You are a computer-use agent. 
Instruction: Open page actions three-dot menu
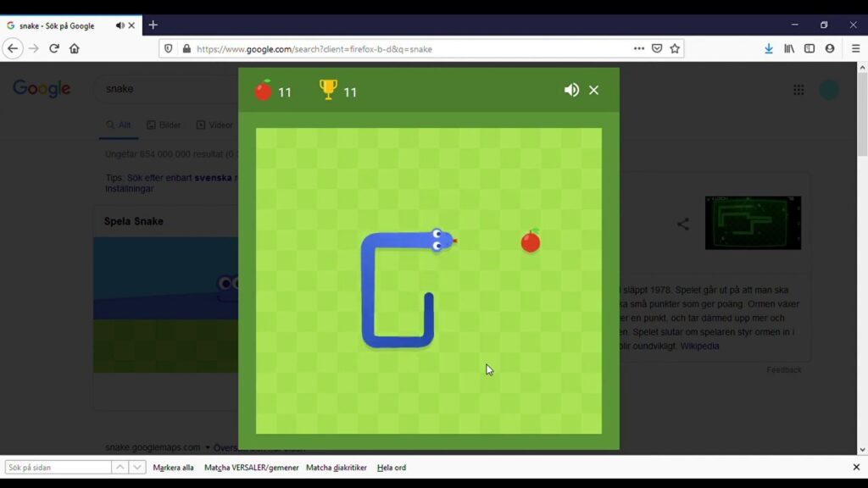[x=639, y=48]
